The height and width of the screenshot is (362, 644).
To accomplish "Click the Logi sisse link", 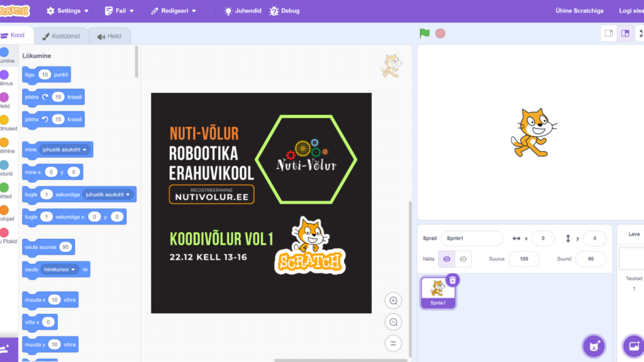I will pos(631,11).
